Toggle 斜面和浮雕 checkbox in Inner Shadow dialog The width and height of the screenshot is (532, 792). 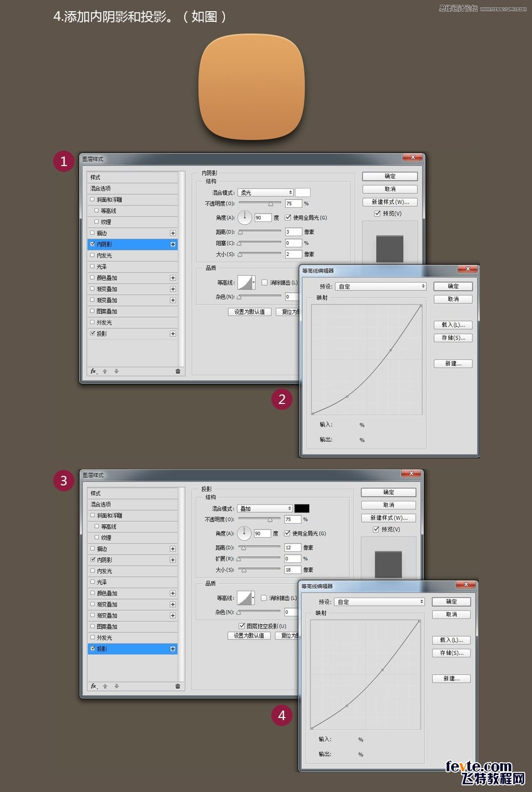click(x=93, y=200)
